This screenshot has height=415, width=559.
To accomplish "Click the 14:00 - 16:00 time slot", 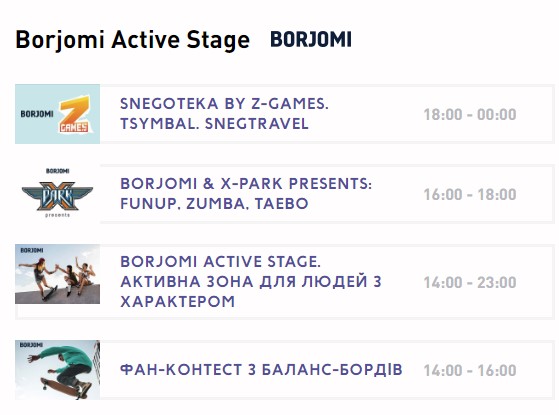I will pyautogui.click(x=470, y=370).
